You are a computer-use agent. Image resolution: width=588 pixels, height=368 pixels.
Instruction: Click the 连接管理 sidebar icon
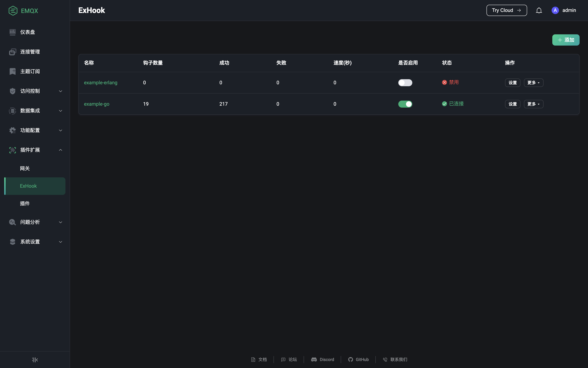click(x=13, y=52)
